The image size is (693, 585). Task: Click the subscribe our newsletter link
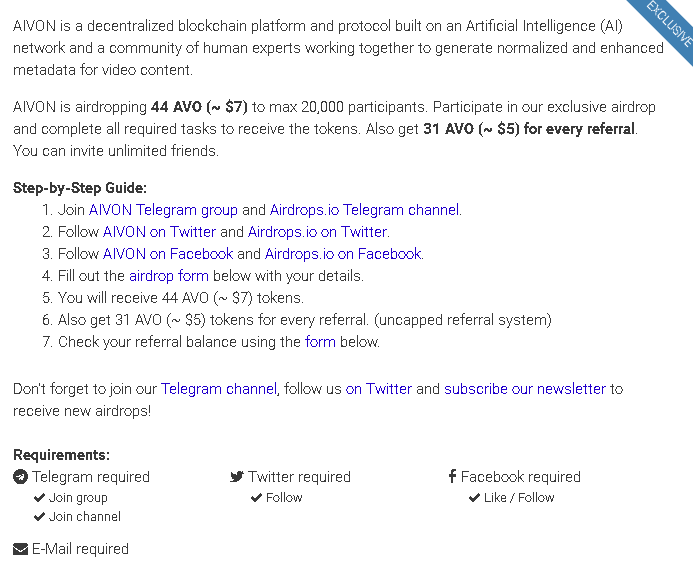(x=525, y=389)
